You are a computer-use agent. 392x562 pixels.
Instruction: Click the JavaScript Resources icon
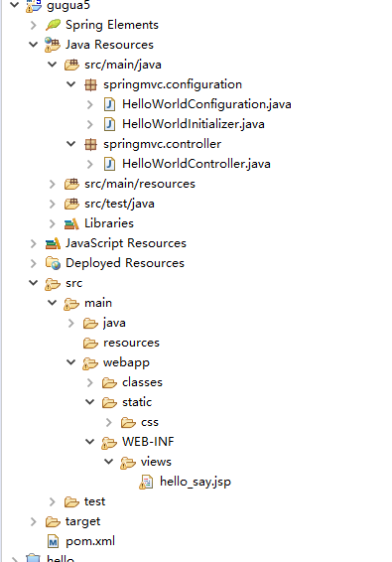[x=53, y=243]
